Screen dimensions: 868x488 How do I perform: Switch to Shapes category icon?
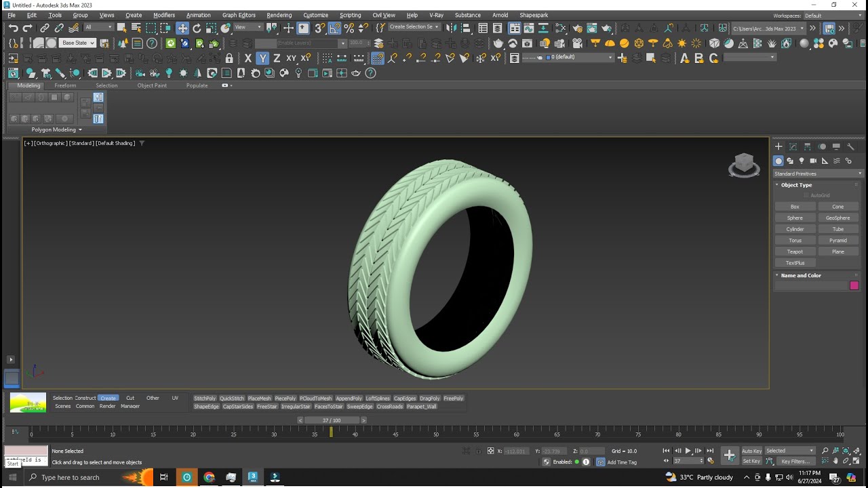pos(790,161)
